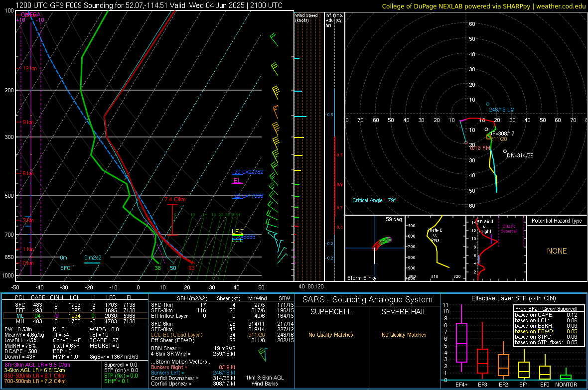Click the surface dewpoint value 38
Viewport: 588px width, 390px height.
coord(157,268)
